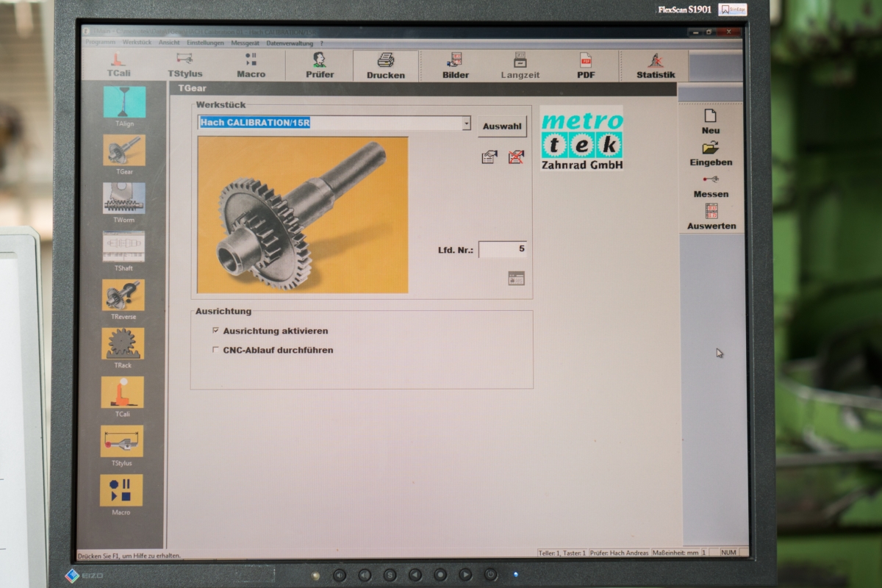882x588 pixels.
Task: Select the TReverse module icon
Action: 123,295
